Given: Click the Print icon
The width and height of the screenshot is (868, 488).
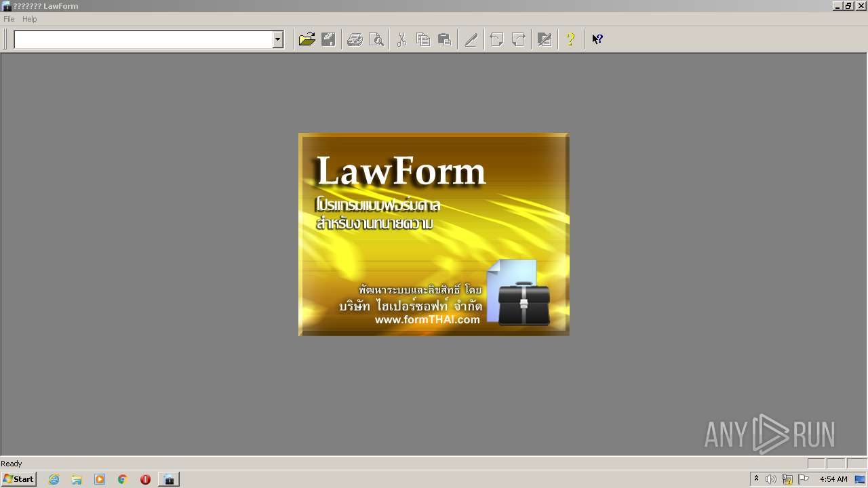Looking at the screenshot, I should [355, 39].
